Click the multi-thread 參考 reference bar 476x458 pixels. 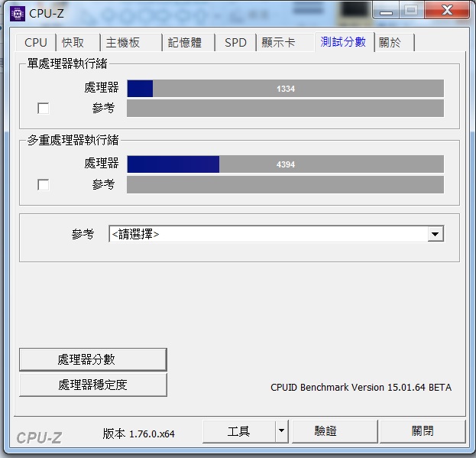click(x=285, y=184)
